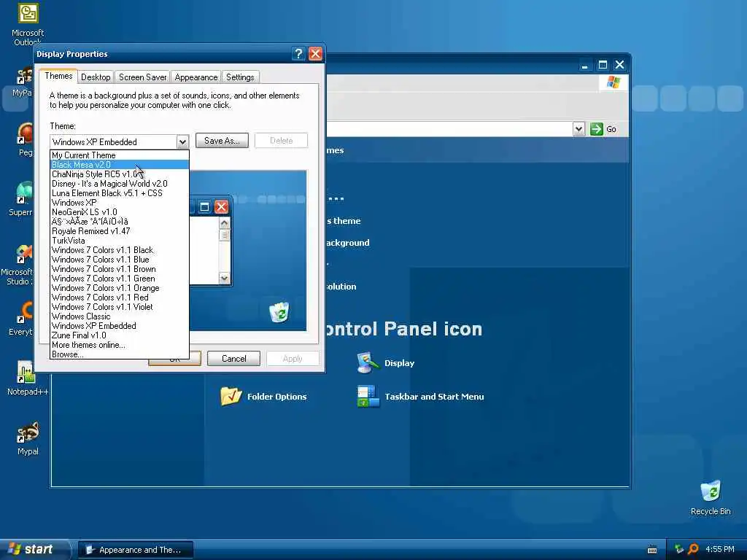The width and height of the screenshot is (747, 560).
Task: Click the magnifier icon in system tray
Action: (x=693, y=549)
